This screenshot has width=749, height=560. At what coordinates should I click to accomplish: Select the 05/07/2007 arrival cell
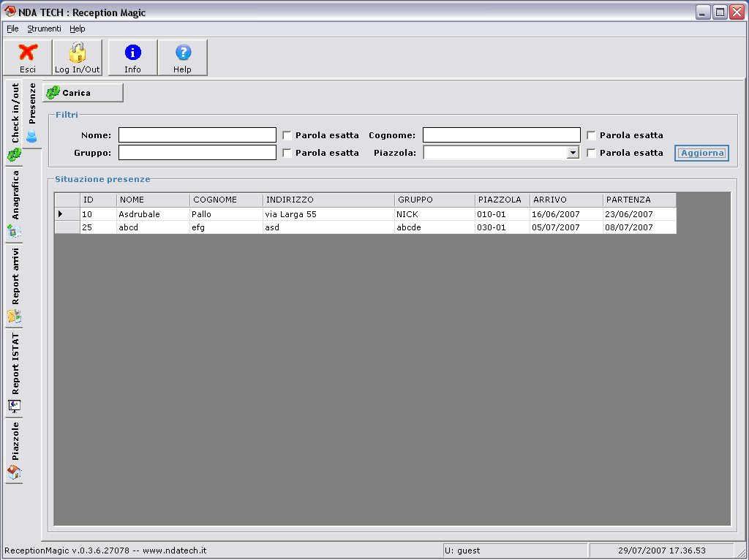pos(567,227)
